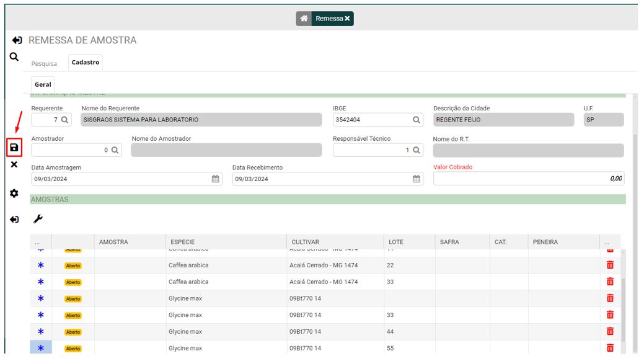Click the wrench icon under AMOSTRAS
Screen dimensions: 644x361
[x=37, y=219]
